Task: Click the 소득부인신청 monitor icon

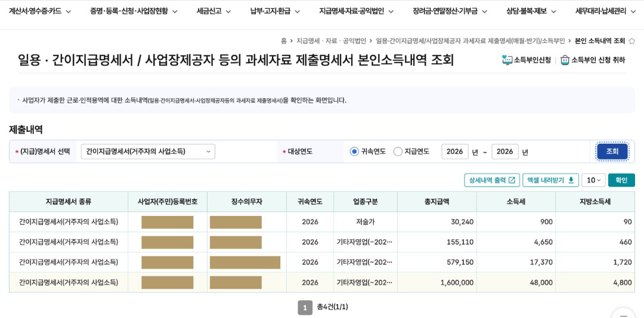Action: pyautogui.click(x=507, y=60)
